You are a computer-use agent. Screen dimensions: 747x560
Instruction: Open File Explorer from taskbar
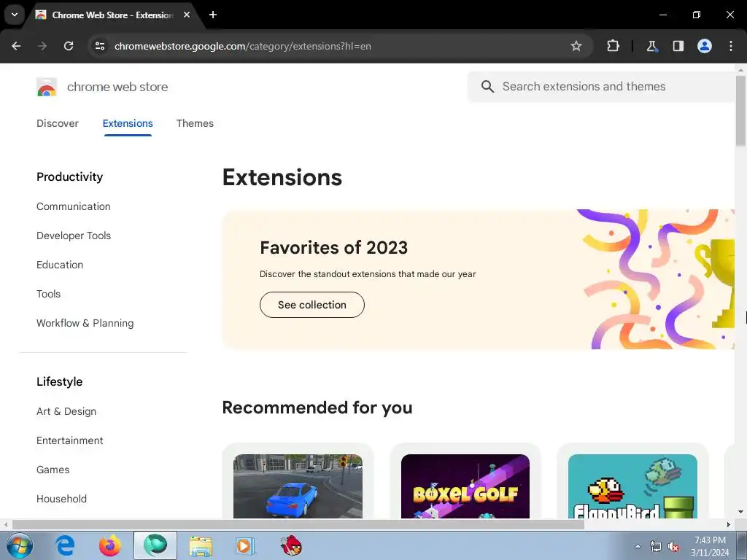[x=201, y=545]
